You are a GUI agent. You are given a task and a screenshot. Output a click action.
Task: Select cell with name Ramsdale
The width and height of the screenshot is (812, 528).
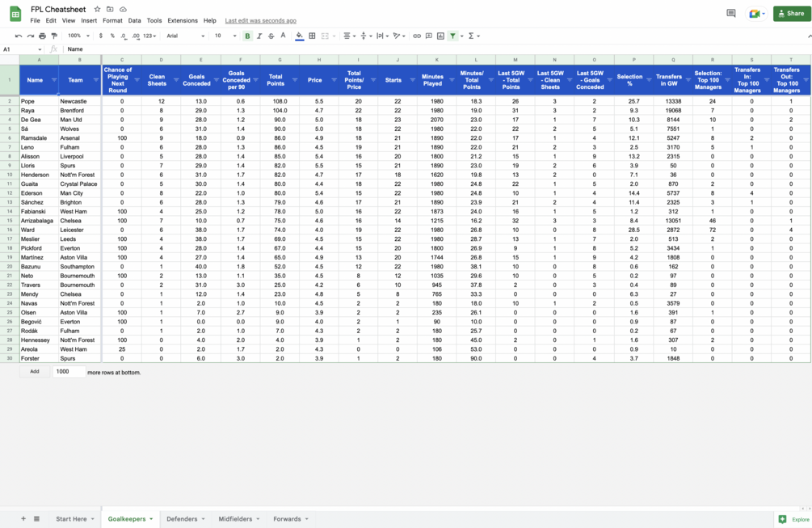[40, 137]
